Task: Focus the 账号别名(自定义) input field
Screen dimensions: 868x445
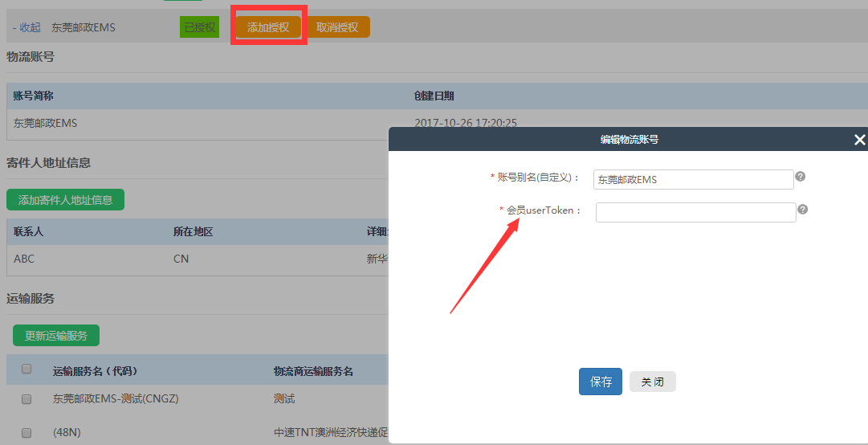Action: coord(693,179)
